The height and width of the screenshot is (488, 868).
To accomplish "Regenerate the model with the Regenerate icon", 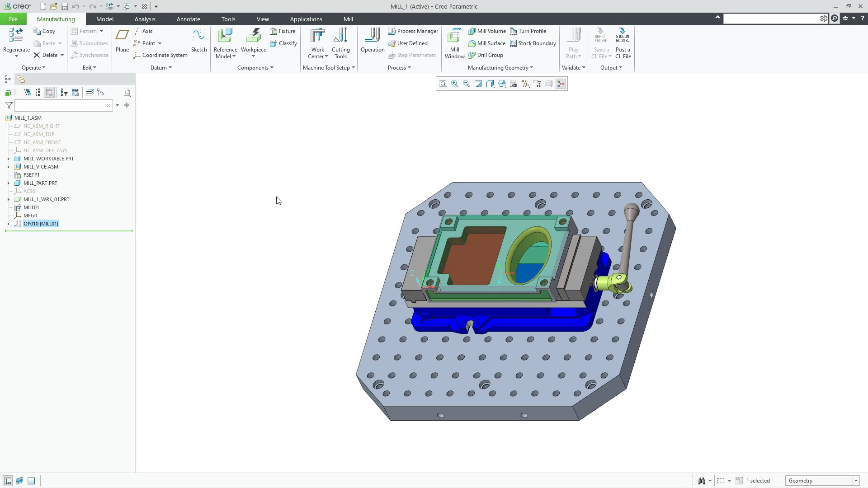I will [x=16, y=36].
